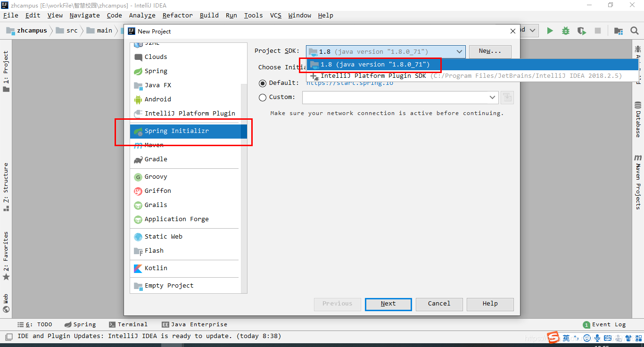Screen dimensions: 644x347
Task: Switch to the Terminal tab
Action: click(x=132, y=324)
